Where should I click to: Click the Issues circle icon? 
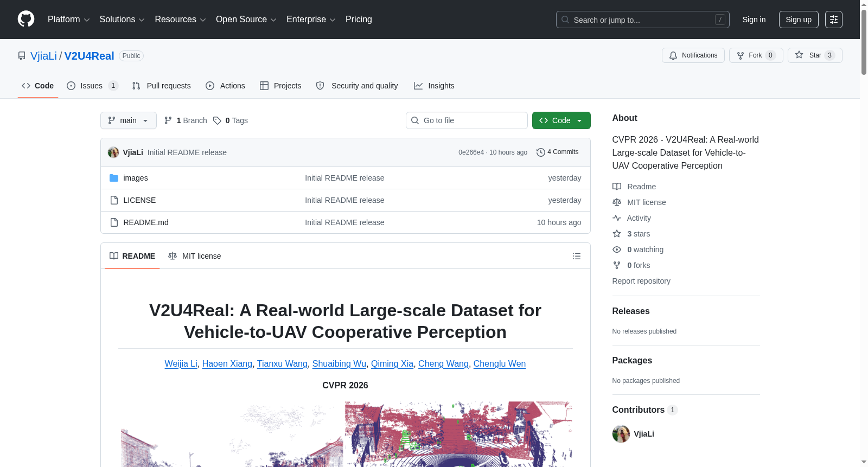[x=71, y=86]
